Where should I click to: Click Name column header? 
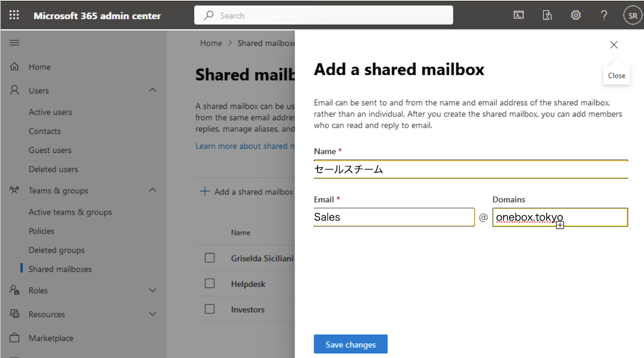(241, 232)
